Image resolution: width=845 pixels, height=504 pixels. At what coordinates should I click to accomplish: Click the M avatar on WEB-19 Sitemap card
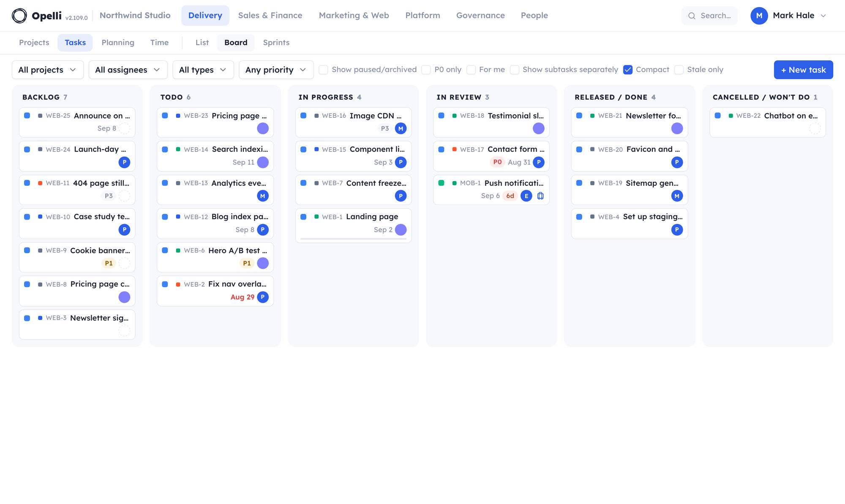tap(677, 196)
